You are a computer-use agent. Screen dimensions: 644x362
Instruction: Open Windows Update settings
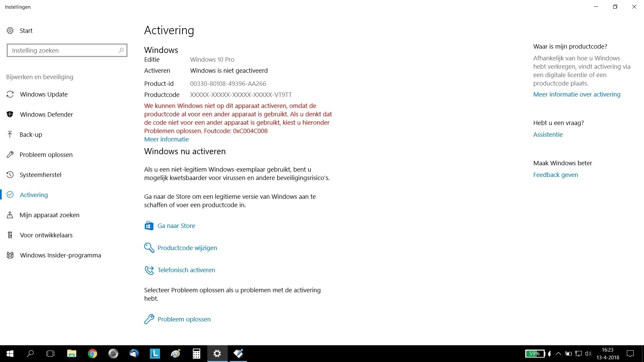44,94
